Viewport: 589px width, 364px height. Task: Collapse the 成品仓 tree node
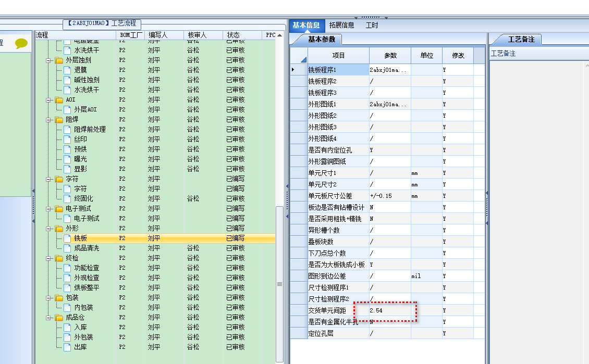click(x=48, y=318)
